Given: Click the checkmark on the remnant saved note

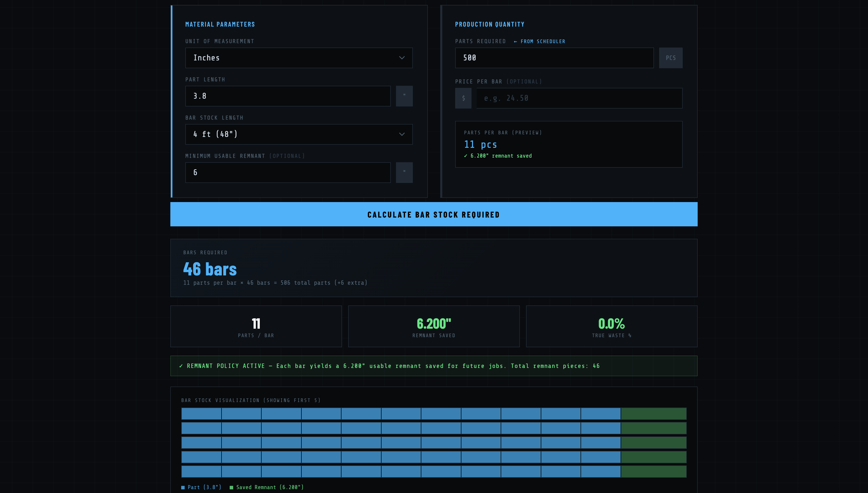Looking at the screenshot, I should (x=466, y=156).
